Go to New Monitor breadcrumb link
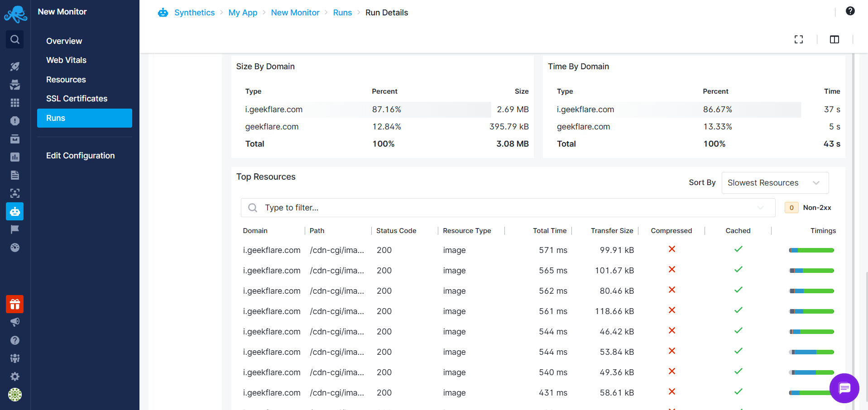The width and height of the screenshot is (868, 410). (x=295, y=13)
